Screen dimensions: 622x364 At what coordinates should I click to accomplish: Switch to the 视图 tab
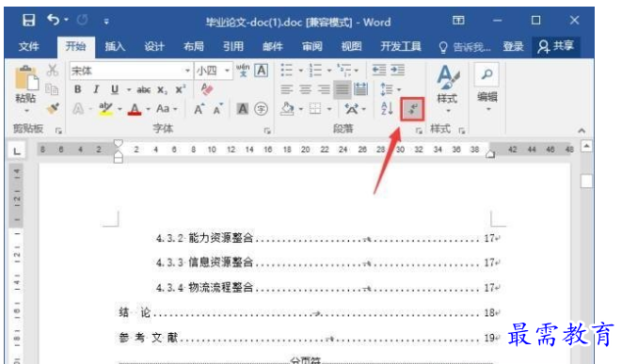(x=351, y=47)
